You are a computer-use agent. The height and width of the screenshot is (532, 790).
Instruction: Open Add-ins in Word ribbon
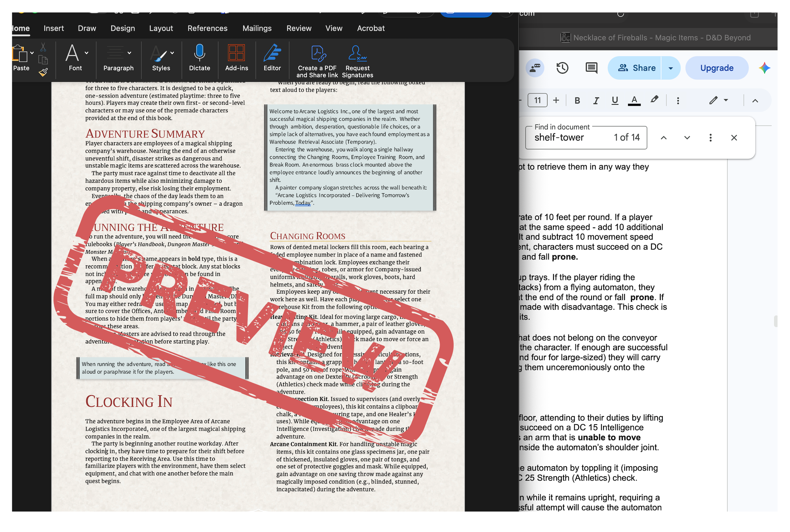click(x=236, y=58)
